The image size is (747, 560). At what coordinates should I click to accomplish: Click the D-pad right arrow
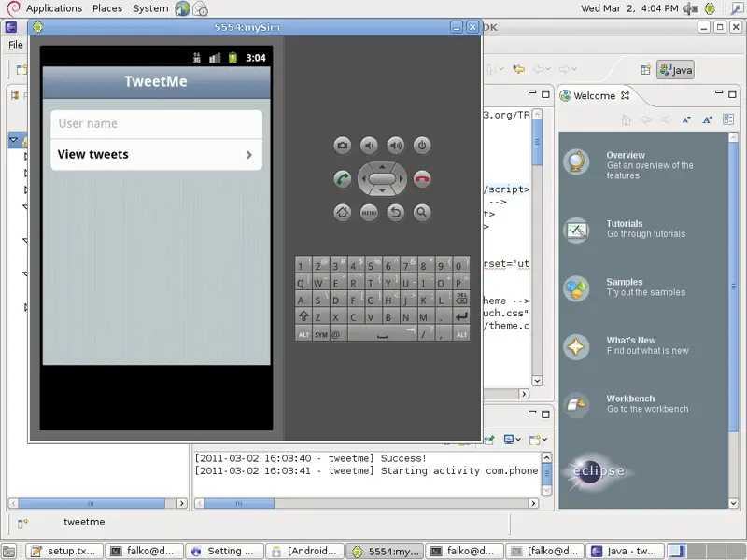402,179
